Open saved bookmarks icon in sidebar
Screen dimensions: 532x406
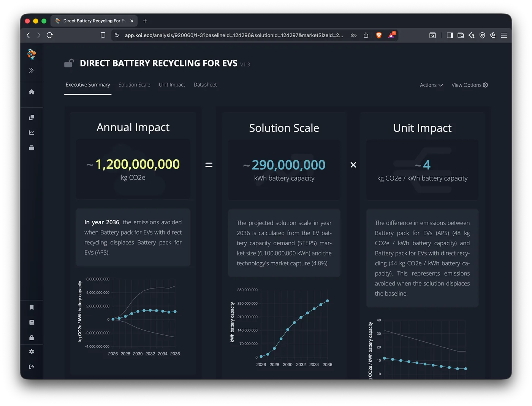click(x=32, y=307)
